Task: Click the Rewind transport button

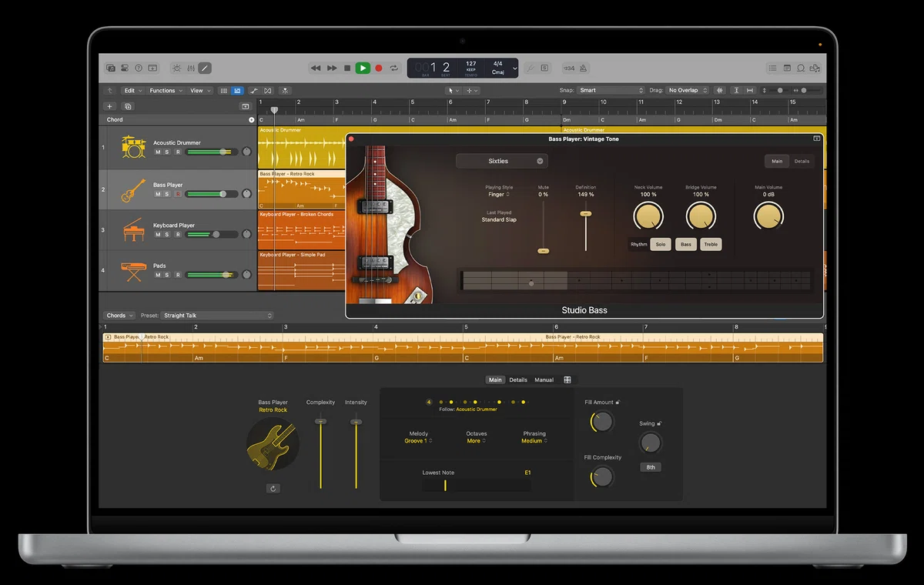Action: pos(316,68)
